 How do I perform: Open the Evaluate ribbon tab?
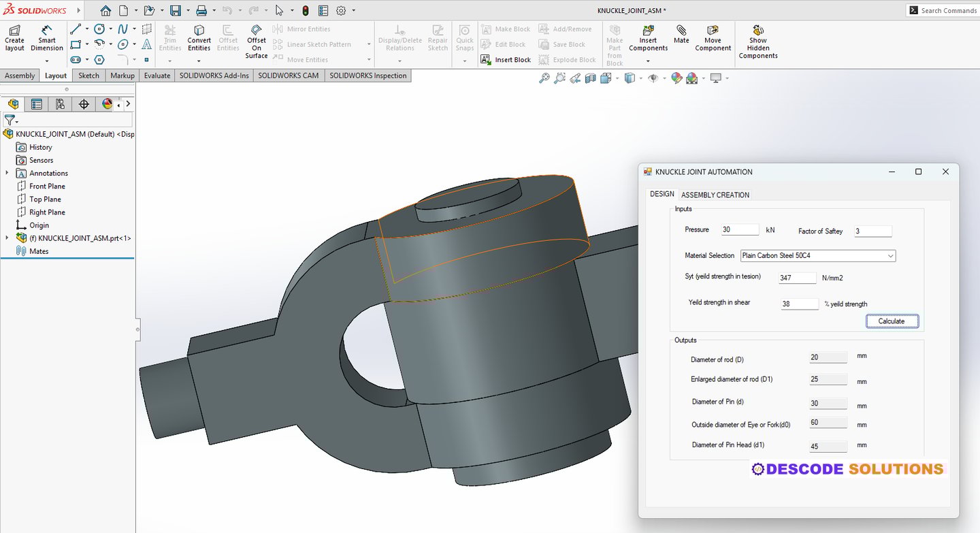157,75
